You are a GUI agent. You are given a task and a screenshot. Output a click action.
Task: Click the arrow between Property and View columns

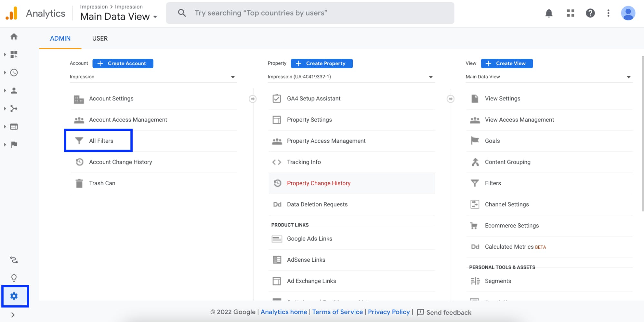point(451,99)
